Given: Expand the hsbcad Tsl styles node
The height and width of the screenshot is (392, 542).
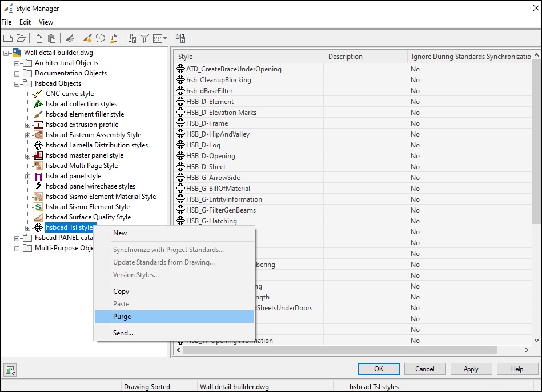Looking at the screenshot, I should 27,228.
